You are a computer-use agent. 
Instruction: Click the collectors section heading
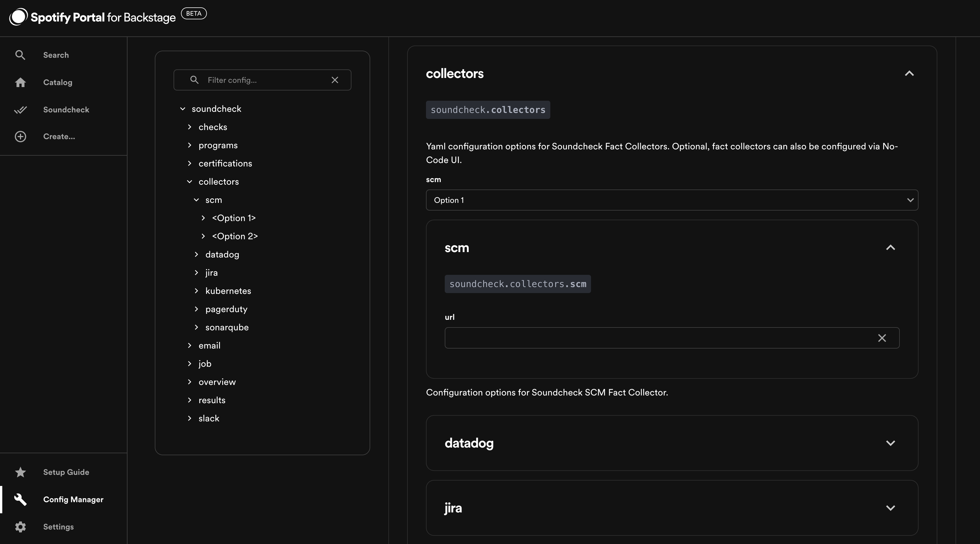(x=455, y=73)
